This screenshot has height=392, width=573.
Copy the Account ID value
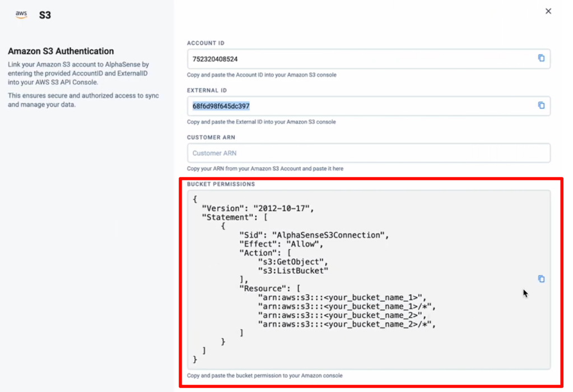(x=541, y=58)
